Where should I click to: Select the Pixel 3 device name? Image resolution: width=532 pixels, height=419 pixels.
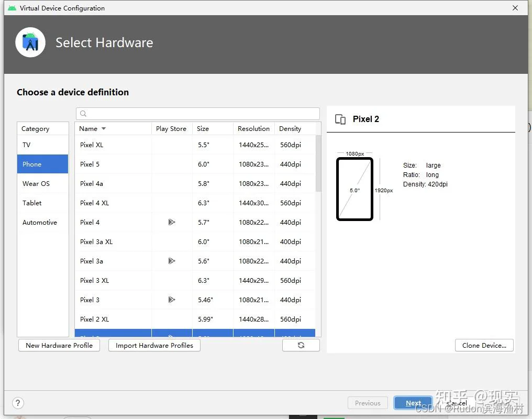point(90,300)
